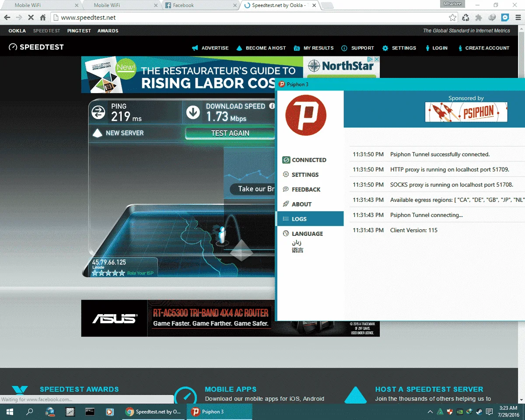The height and width of the screenshot is (420, 525).
Task: Open HOST A SPEEDTEST SERVER link
Action: (x=429, y=389)
